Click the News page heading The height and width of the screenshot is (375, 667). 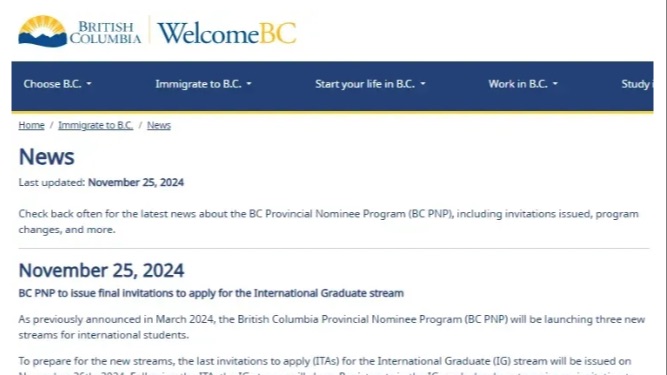pyautogui.click(x=46, y=157)
